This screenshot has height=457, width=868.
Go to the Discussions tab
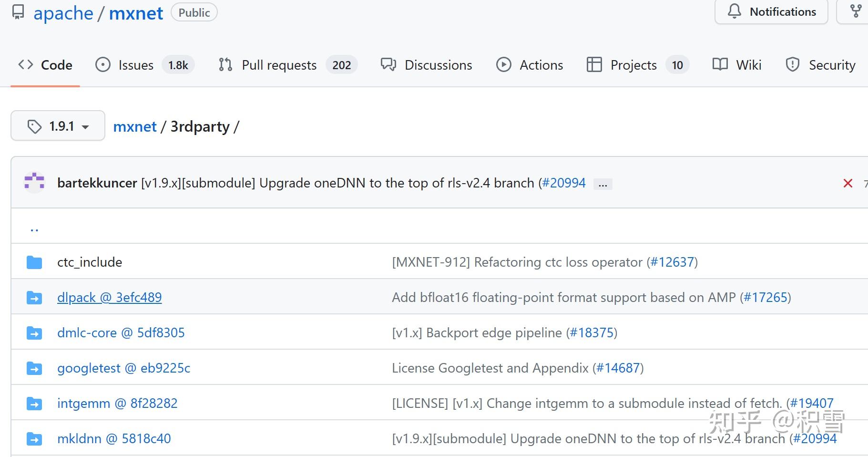[427, 65]
